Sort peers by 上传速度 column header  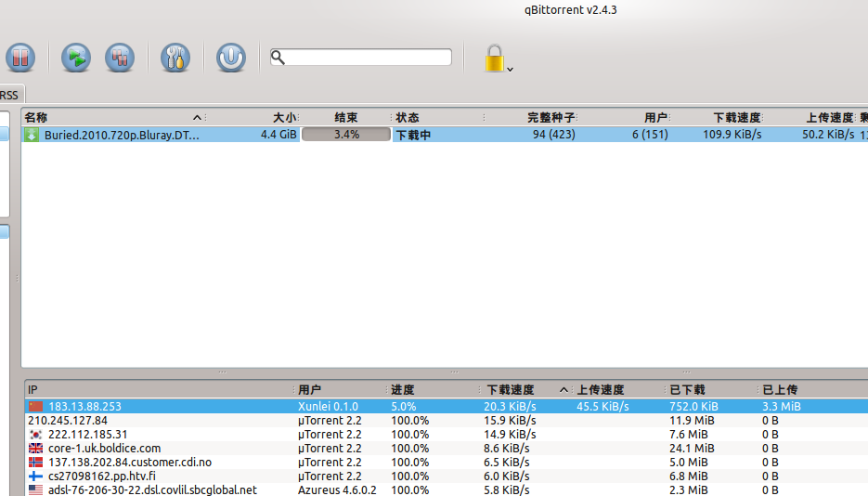619,390
